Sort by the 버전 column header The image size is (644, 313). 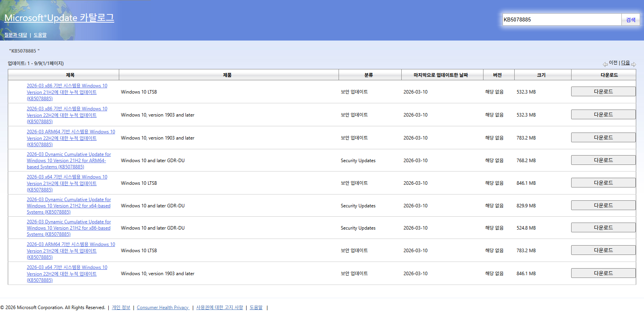tap(497, 75)
